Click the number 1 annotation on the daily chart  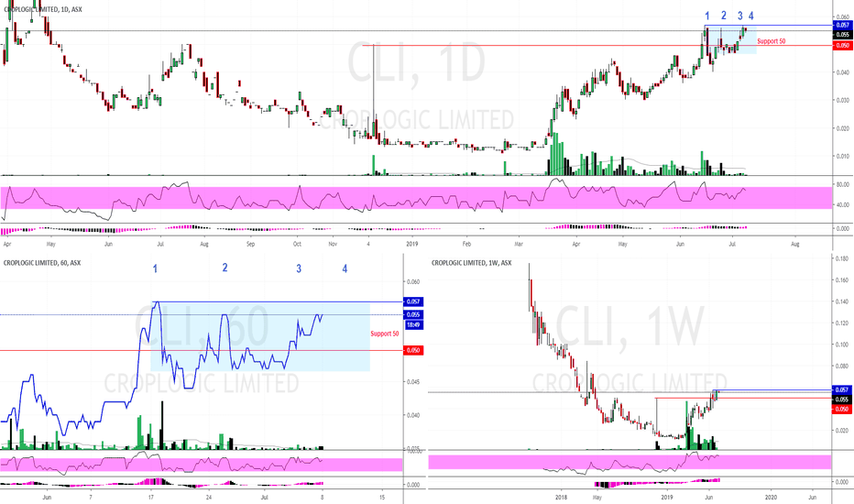[707, 16]
